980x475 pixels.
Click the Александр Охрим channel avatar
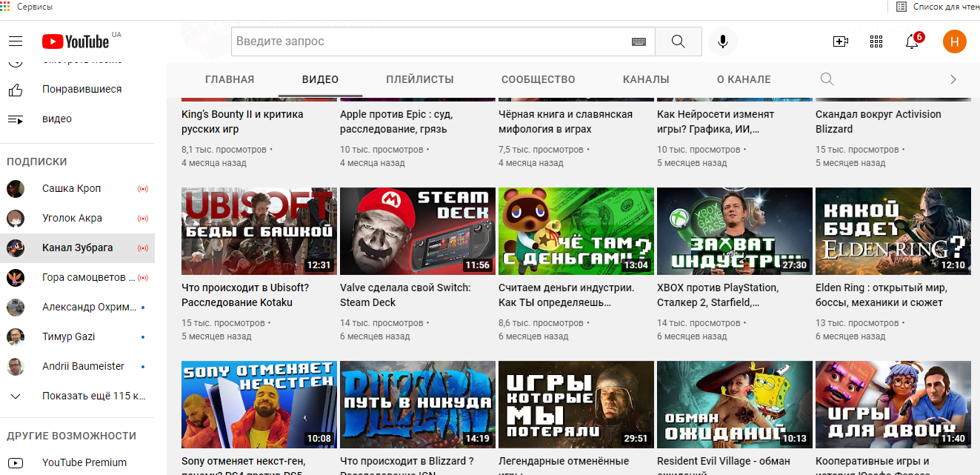[16, 307]
